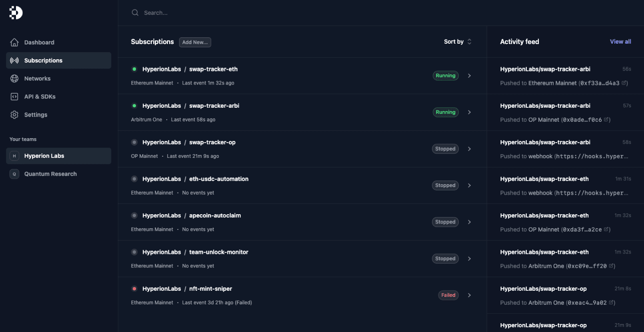644x332 pixels.
Task: Open 58s ago swap-tracker-arbi webhook entry
Action: tap(566, 149)
